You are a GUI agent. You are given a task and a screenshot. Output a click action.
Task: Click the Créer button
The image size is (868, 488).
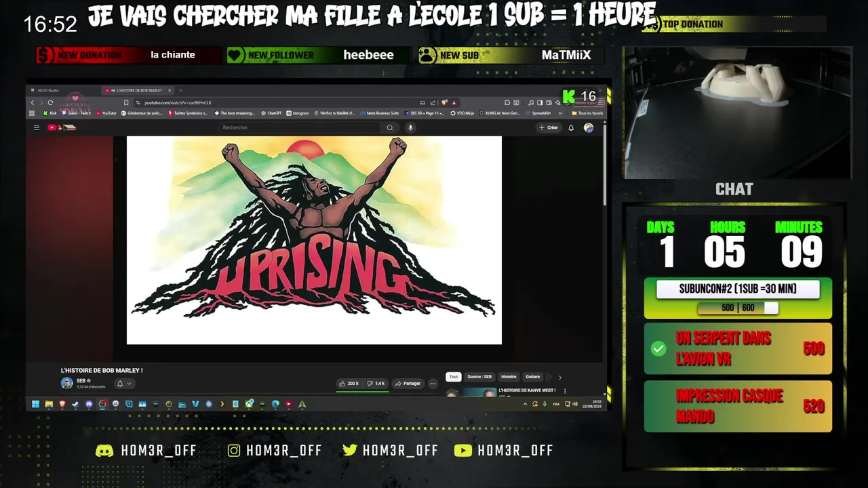coord(548,127)
